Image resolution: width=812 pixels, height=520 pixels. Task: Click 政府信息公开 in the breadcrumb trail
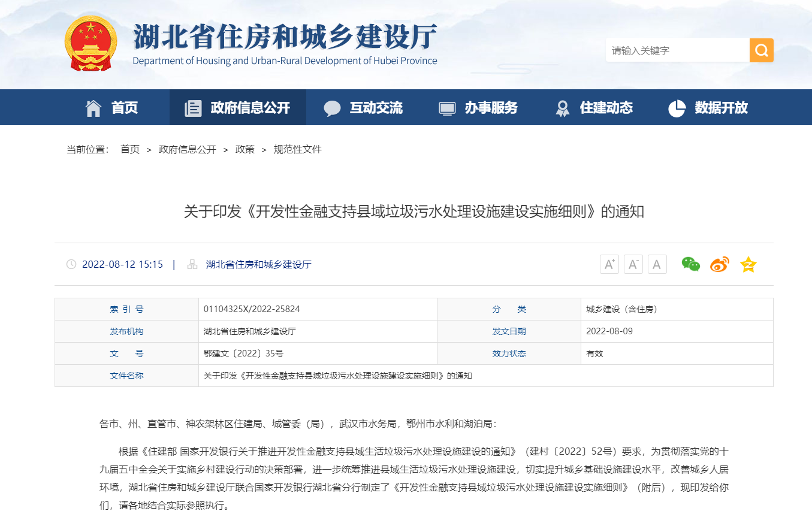[x=187, y=150]
